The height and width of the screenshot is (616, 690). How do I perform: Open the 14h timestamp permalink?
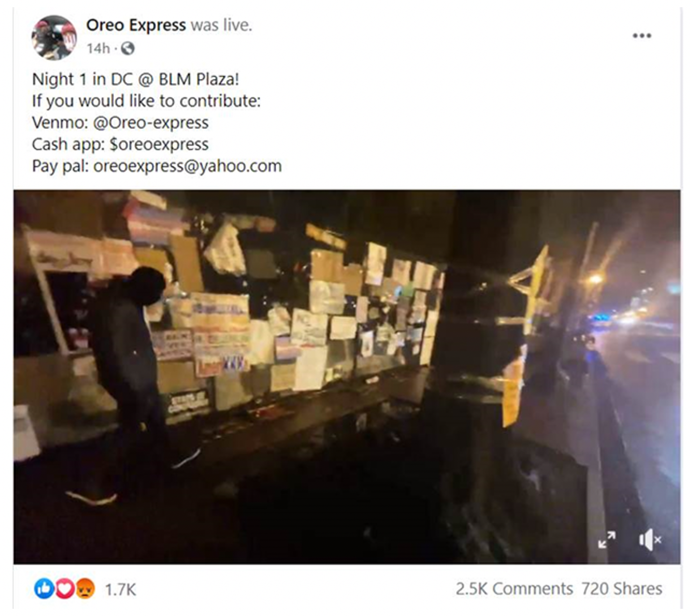click(98, 48)
